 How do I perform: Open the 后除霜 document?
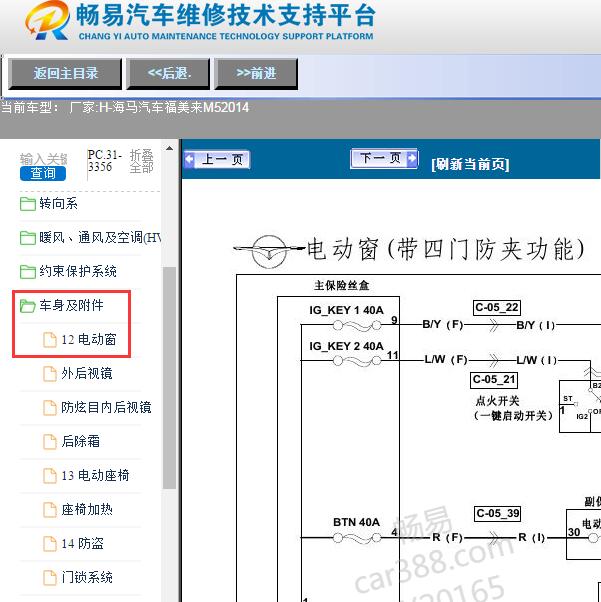(80, 441)
